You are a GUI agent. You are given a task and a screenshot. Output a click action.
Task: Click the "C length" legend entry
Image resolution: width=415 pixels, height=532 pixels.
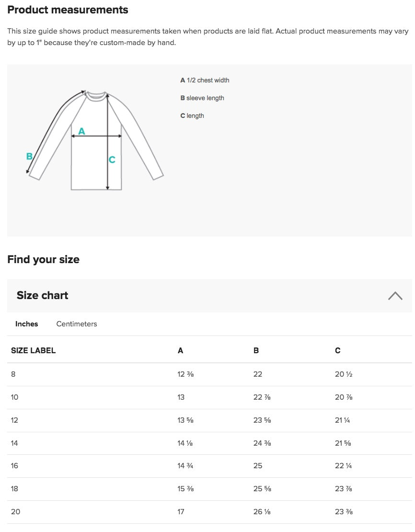[x=192, y=116]
